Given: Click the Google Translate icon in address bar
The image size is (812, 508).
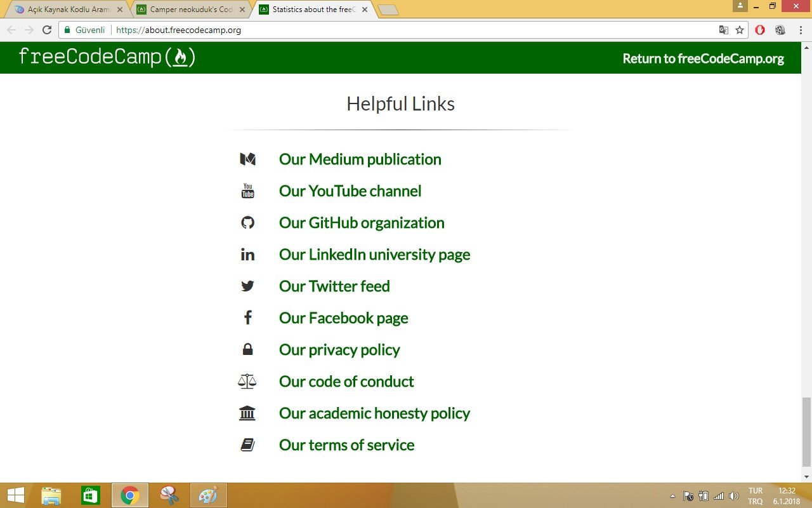Looking at the screenshot, I should coord(724,30).
